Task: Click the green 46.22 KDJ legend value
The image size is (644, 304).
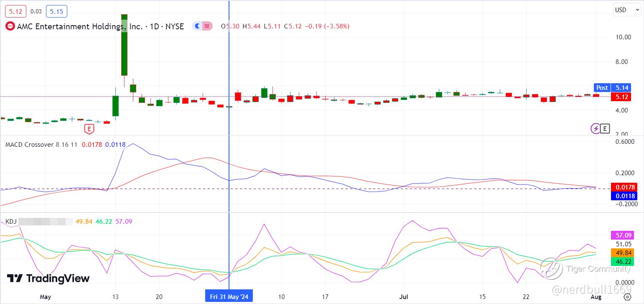Action: click(104, 222)
